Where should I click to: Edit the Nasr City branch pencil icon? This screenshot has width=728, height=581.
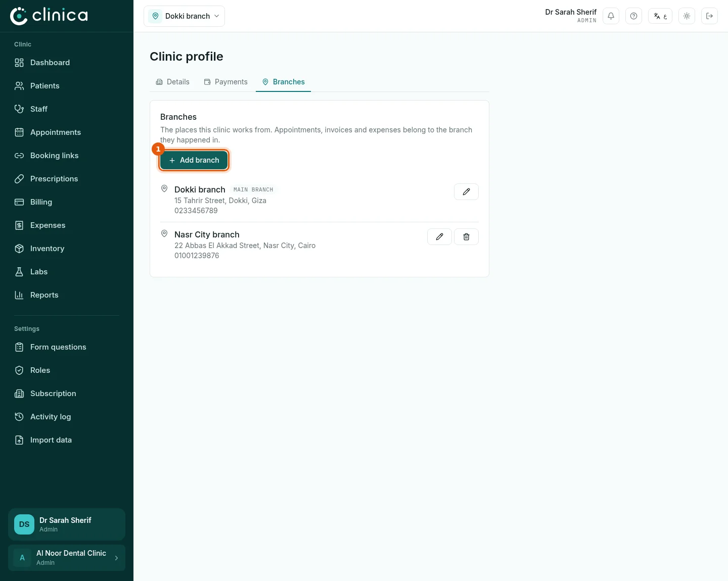pyautogui.click(x=439, y=237)
